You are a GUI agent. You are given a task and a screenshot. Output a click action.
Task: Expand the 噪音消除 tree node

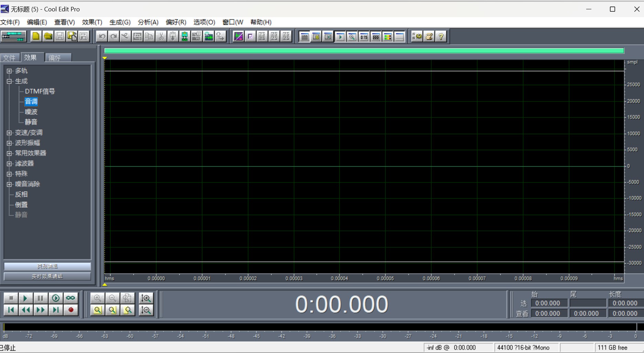(9, 184)
